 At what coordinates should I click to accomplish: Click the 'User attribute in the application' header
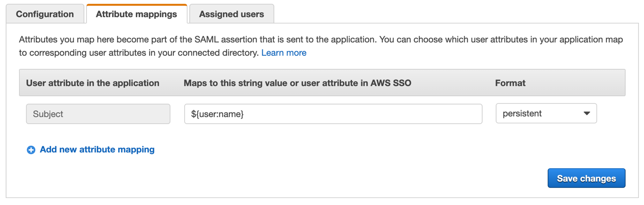pyautogui.click(x=93, y=83)
